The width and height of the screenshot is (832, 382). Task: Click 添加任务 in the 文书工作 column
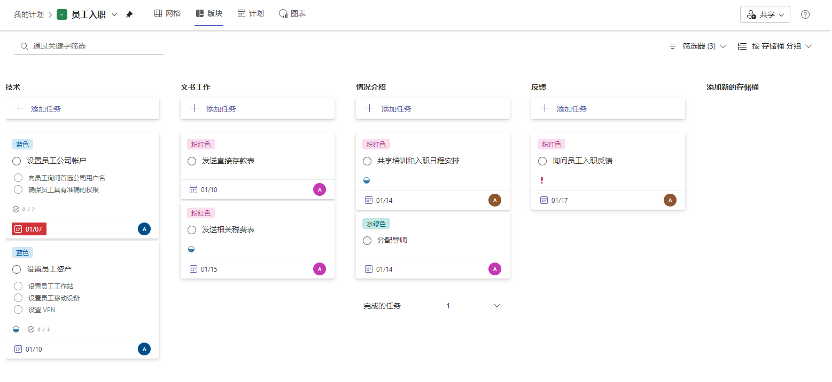pyautogui.click(x=258, y=109)
